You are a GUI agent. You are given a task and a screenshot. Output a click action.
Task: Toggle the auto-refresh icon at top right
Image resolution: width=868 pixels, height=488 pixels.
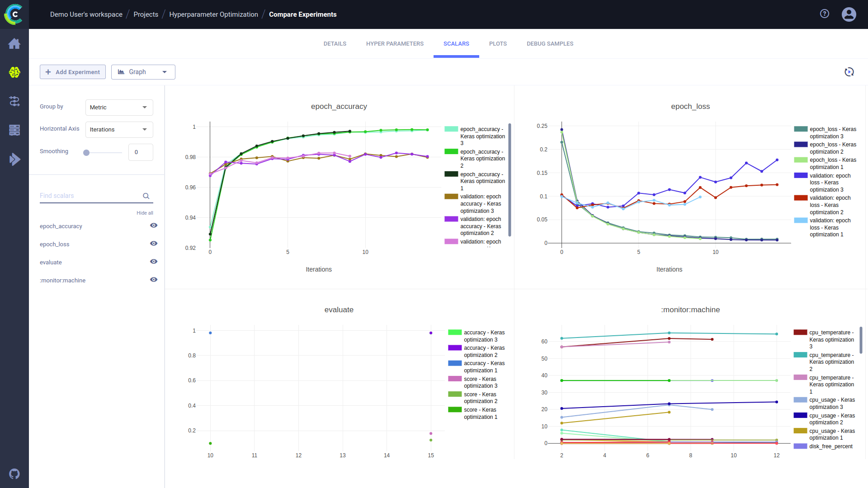point(849,72)
